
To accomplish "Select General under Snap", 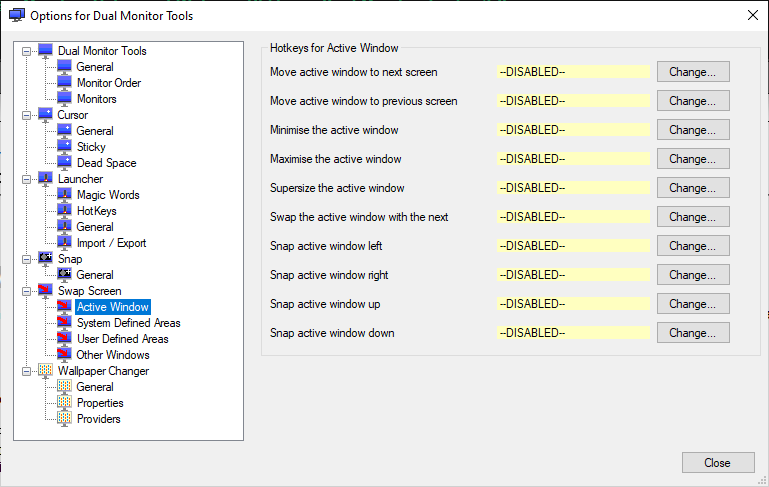I will (95, 275).
